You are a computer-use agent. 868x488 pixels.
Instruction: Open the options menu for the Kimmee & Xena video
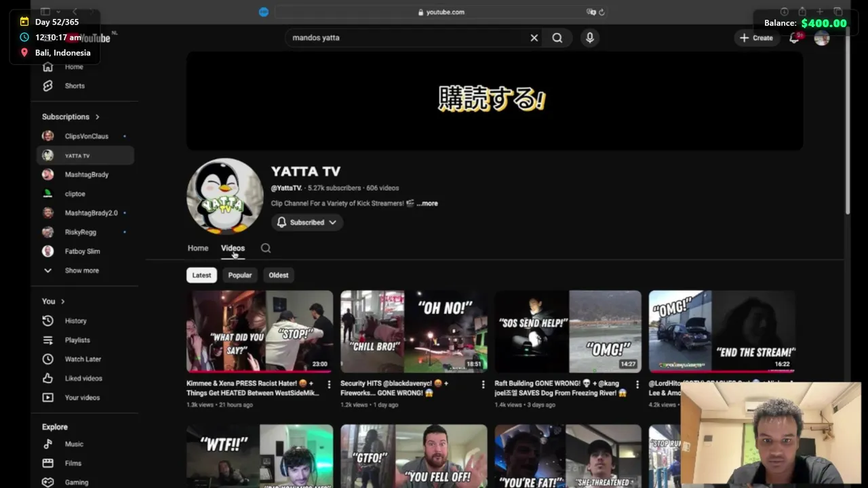click(x=329, y=384)
